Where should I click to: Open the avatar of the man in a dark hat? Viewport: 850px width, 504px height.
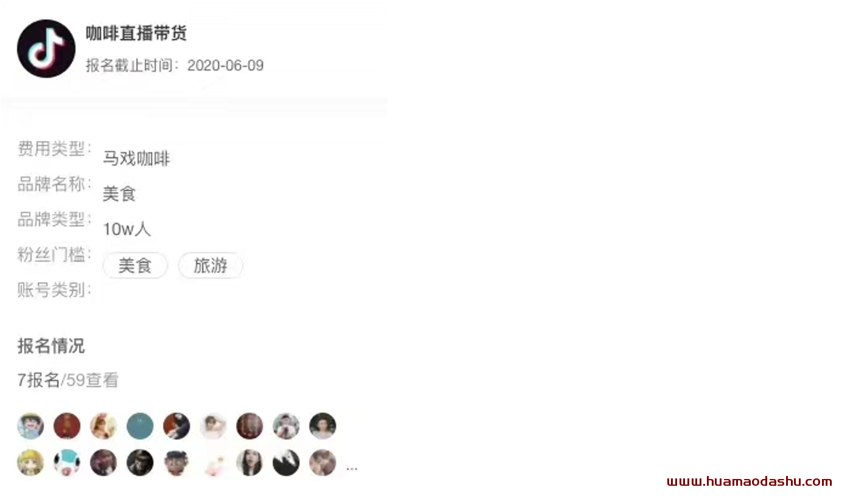[140, 463]
